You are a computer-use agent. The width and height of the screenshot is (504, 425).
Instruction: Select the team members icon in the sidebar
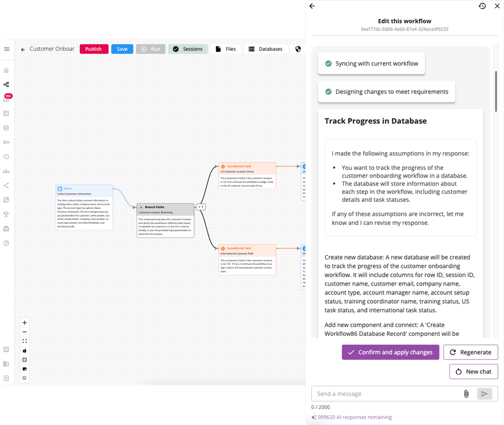tap(6, 171)
